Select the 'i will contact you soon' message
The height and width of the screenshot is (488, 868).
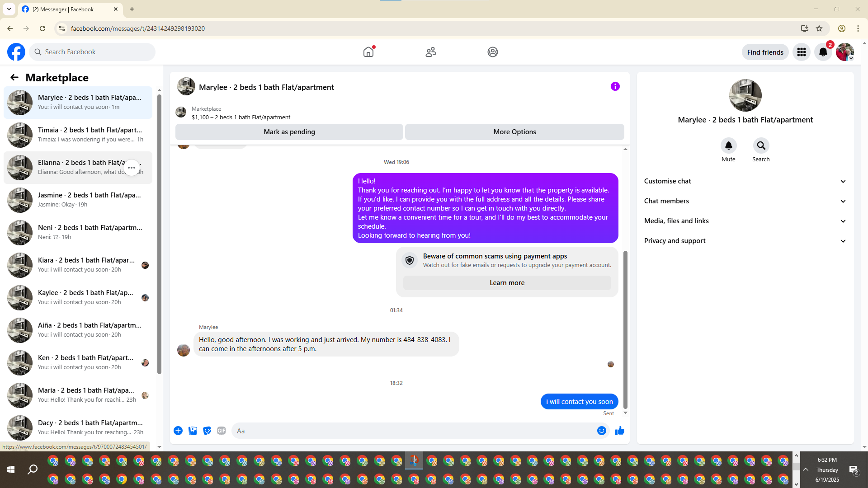(579, 402)
